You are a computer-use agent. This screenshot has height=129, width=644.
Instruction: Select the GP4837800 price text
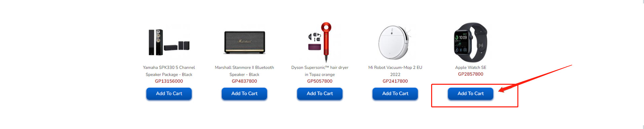pos(245,81)
